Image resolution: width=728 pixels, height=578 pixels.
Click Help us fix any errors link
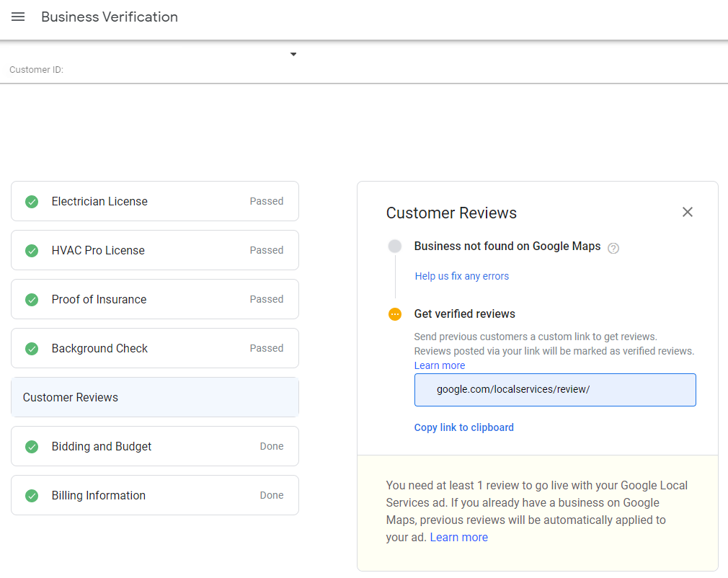461,276
